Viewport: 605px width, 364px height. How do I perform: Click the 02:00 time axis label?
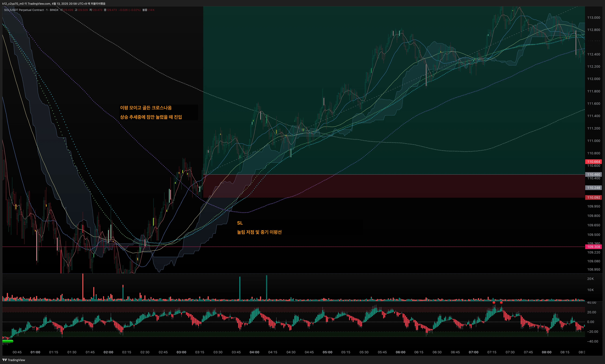(108, 352)
